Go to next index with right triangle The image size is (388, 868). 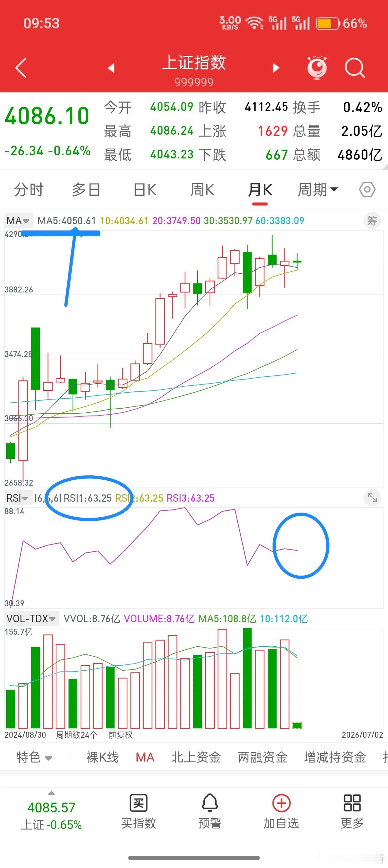coord(276,68)
